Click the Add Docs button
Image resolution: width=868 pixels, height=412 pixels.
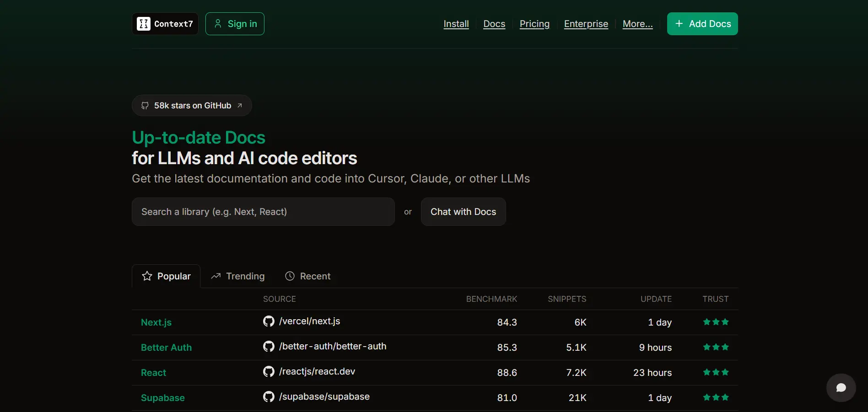pos(702,24)
